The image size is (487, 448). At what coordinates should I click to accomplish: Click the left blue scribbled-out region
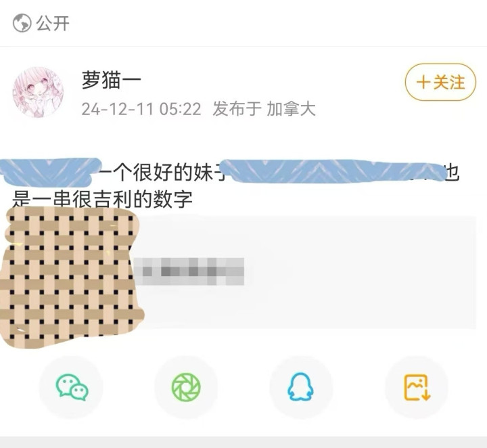(x=49, y=173)
